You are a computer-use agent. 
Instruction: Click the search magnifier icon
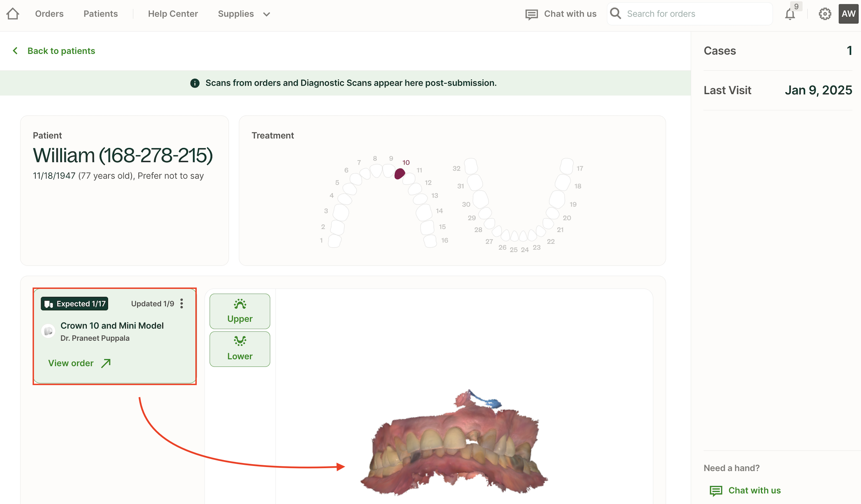click(616, 14)
